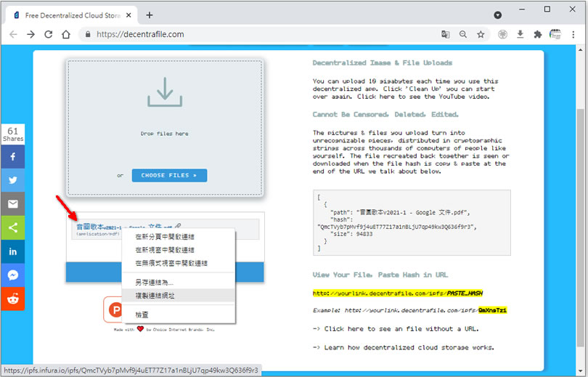Viewport: 588px width, 377px height.
Task: Click the '61 Shares' counter
Action: tap(13, 134)
